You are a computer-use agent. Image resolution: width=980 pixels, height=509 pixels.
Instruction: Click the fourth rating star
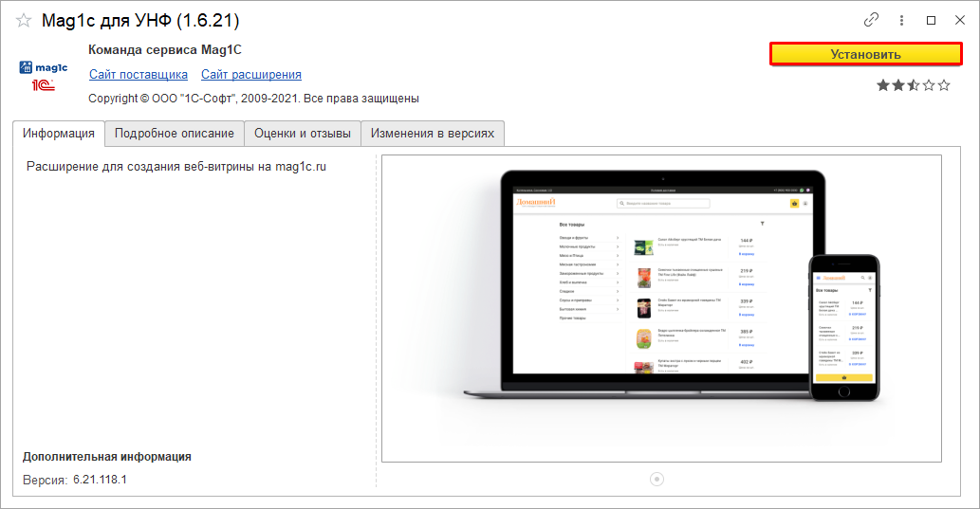point(929,85)
